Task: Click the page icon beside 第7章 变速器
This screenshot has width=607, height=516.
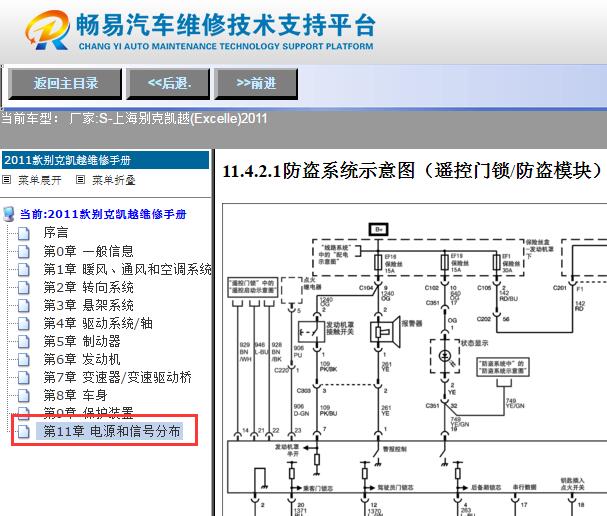Action: pos(24,377)
